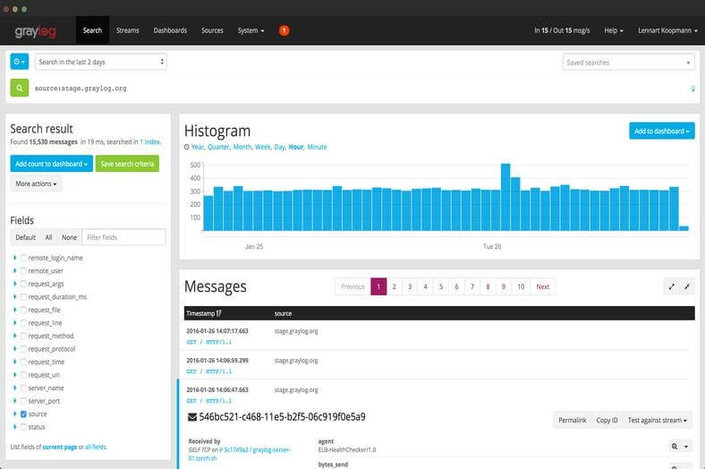Open the blue time range type selector
This screenshot has height=469, width=705.
(x=19, y=62)
